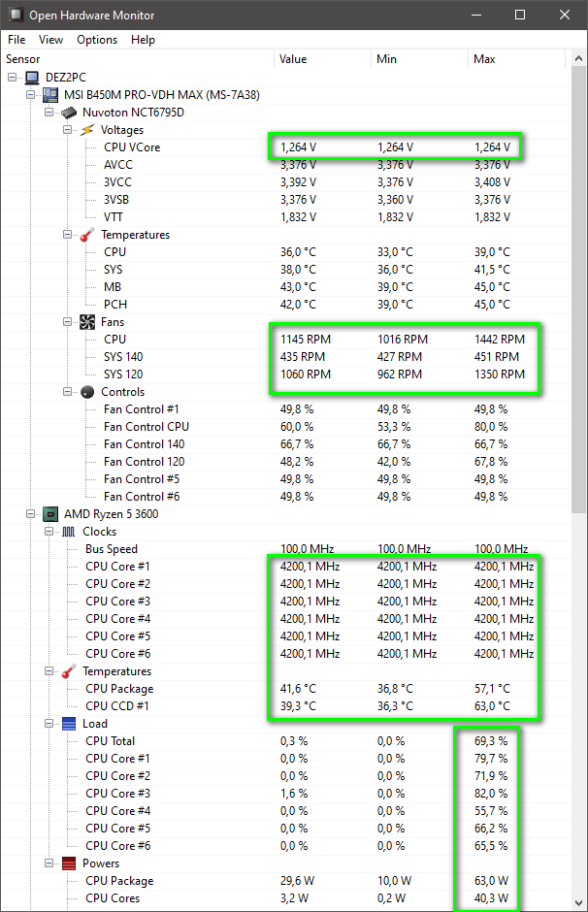Select the Fan Control 140 row
Screen dimensions: 588x912
click(x=285, y=444)
